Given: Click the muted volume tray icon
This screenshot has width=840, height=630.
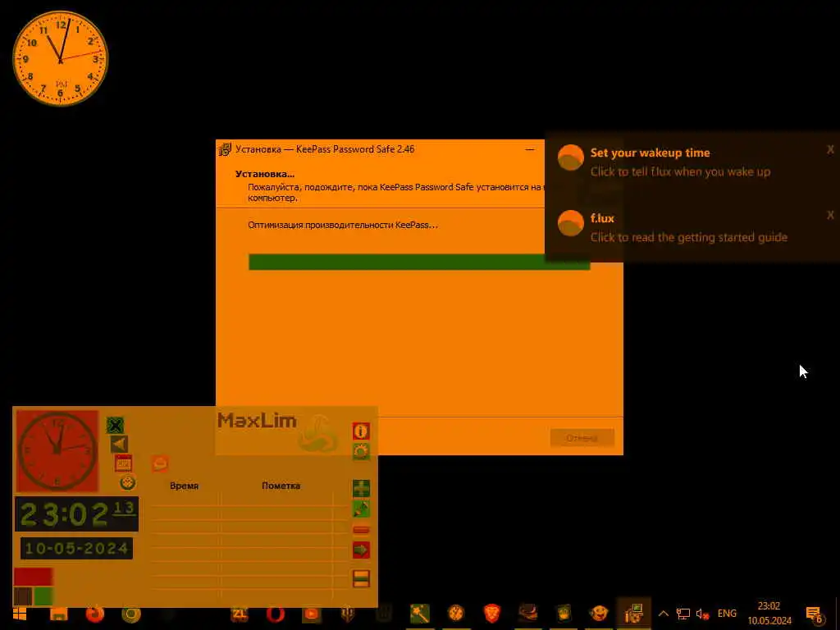Looking at the screenshot, I should (702, 614).
